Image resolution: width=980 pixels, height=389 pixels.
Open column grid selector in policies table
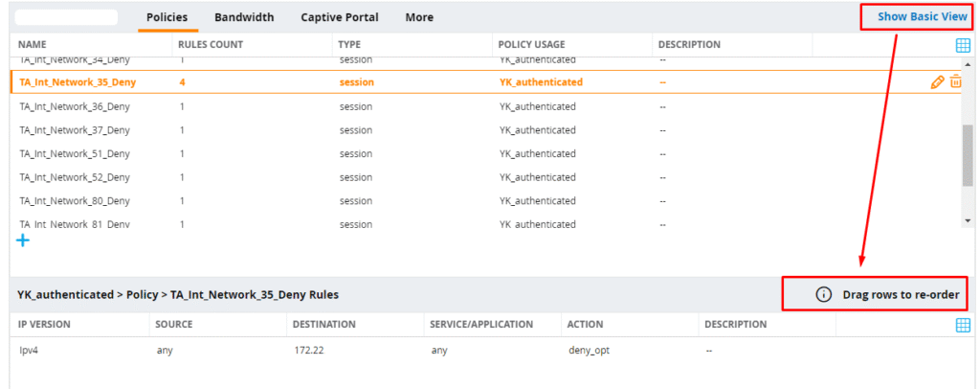point(963,45)
